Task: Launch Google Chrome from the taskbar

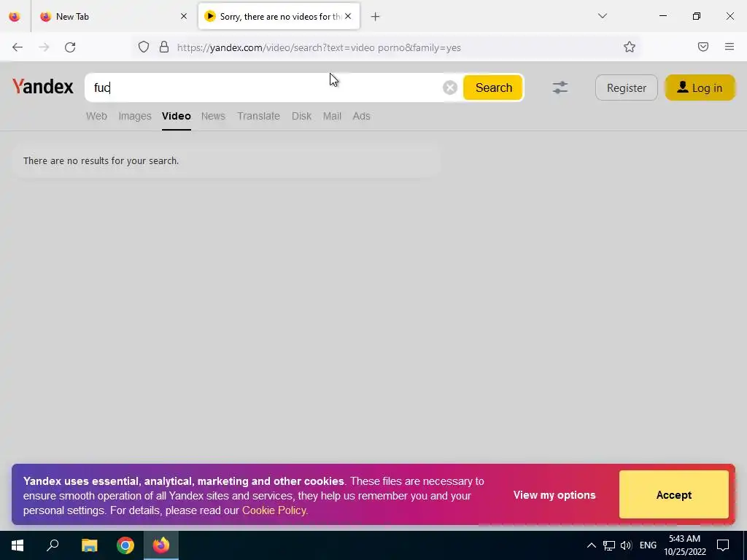Action: click(125, 545)
